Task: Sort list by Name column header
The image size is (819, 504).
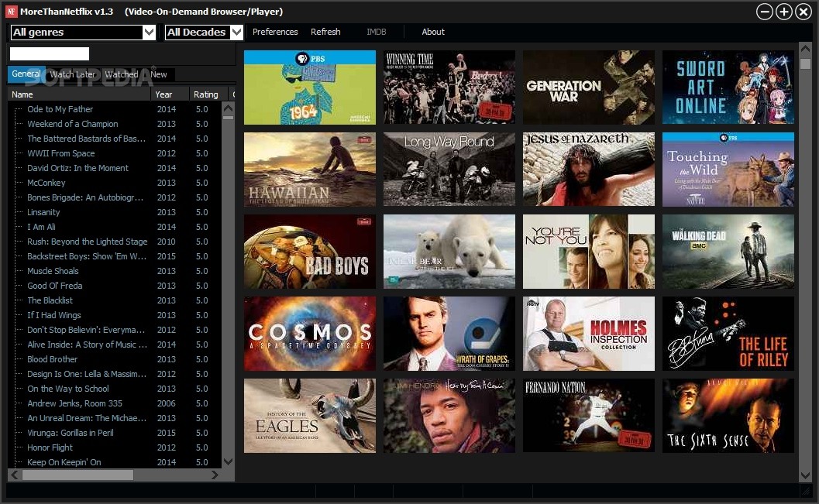Action: click(79, 94)
